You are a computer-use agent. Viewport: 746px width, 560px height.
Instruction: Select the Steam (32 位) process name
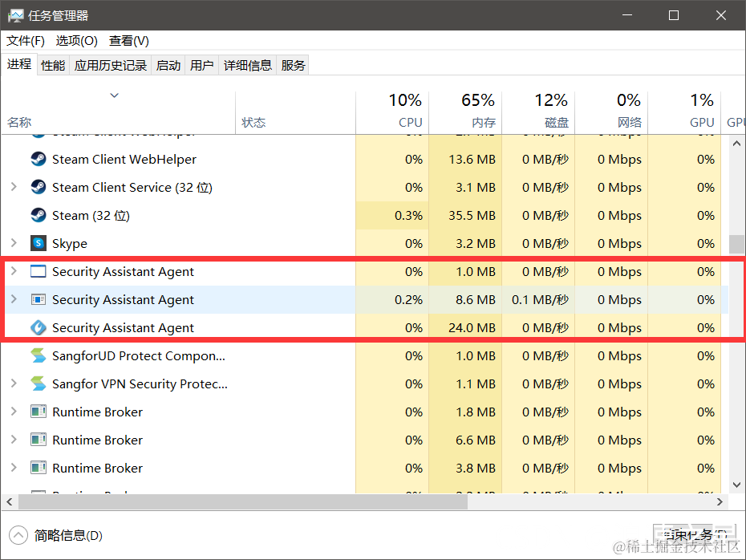(x=91, y=215)
